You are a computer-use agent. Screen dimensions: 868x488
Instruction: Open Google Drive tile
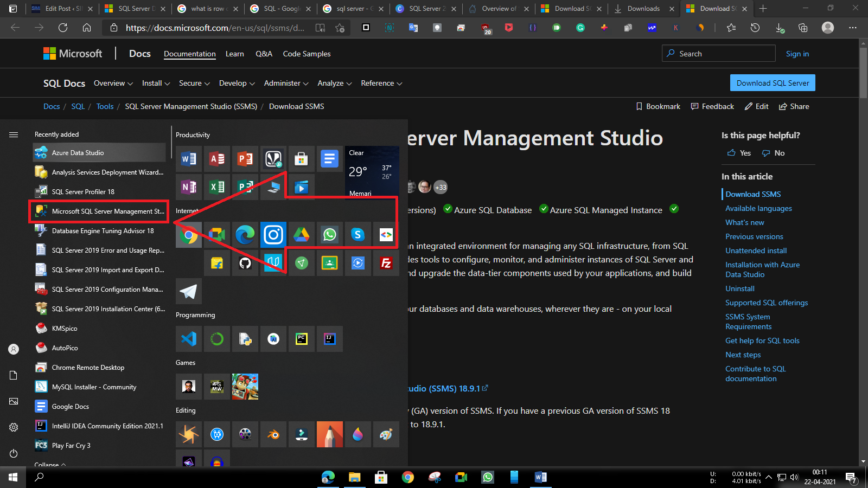(x=302, y=235)
